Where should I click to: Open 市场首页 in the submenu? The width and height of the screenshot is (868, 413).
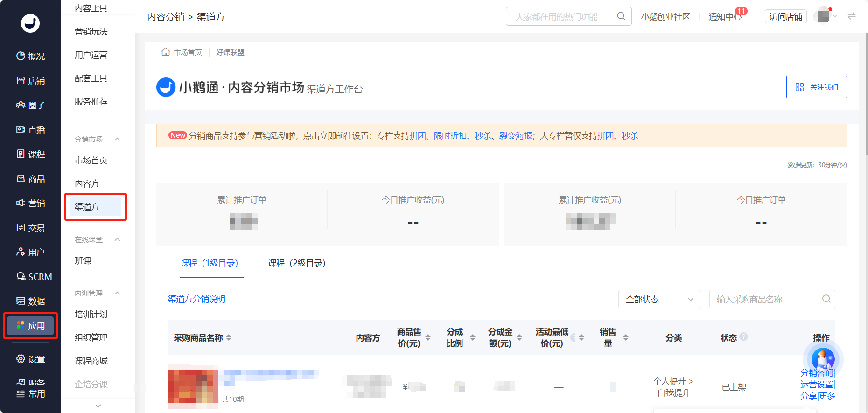coord(91,160)
